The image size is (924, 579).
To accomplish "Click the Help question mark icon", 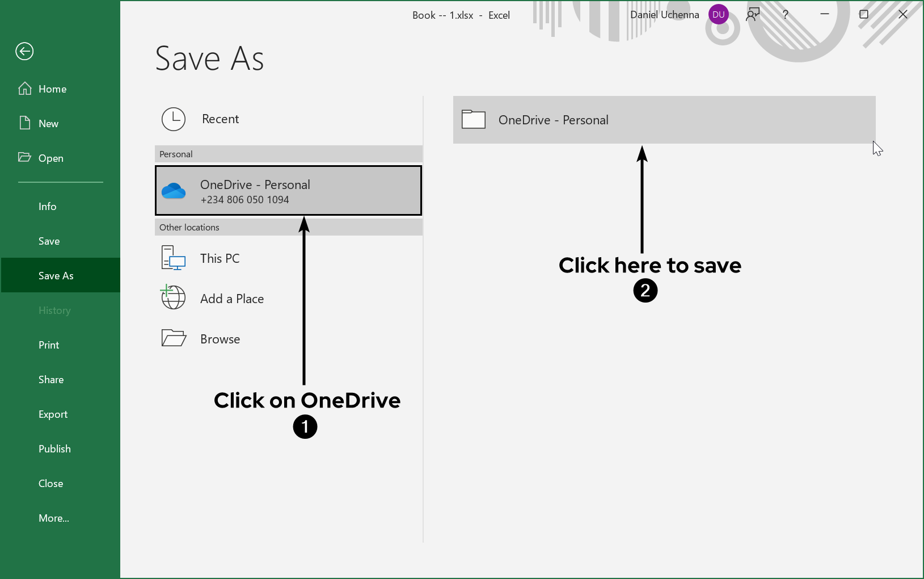I will (786, 15).
